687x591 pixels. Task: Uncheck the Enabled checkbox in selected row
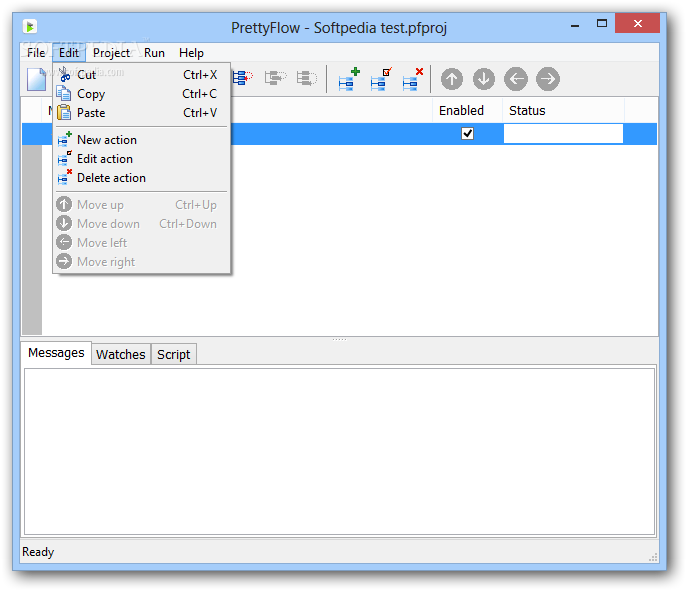click(467, 133)
